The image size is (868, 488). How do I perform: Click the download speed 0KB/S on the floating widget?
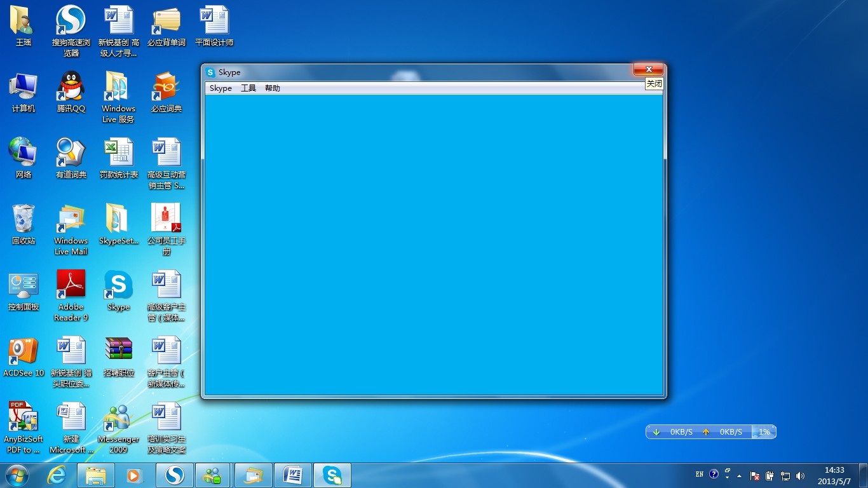coord(681,432)
